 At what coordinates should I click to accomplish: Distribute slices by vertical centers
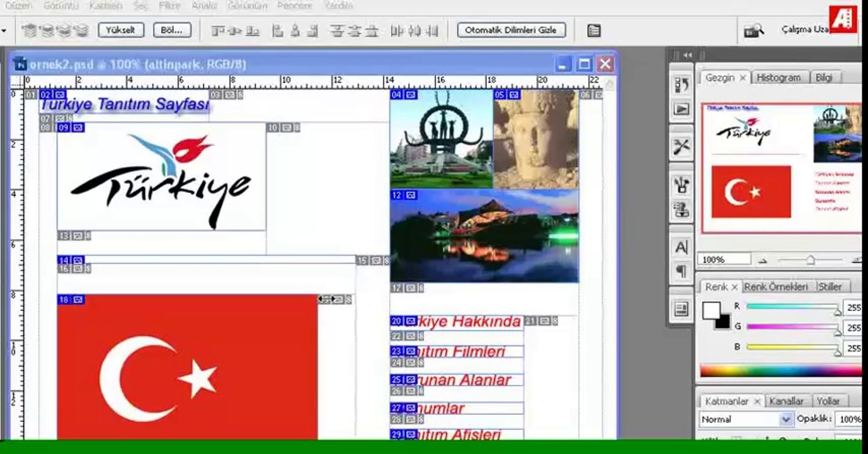tap(355, 30)
